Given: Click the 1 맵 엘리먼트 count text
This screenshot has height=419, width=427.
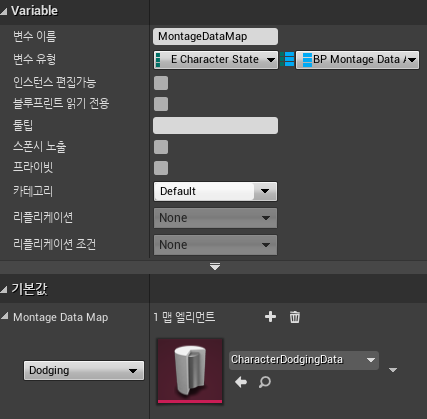Looking at the screenshot, I should (x=184, y=317).
